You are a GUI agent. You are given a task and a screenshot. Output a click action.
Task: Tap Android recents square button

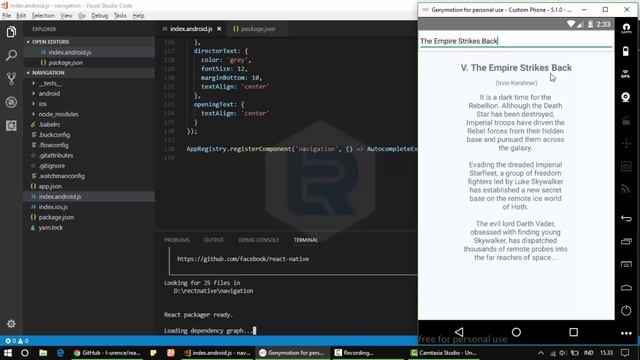tap(573, 332)
